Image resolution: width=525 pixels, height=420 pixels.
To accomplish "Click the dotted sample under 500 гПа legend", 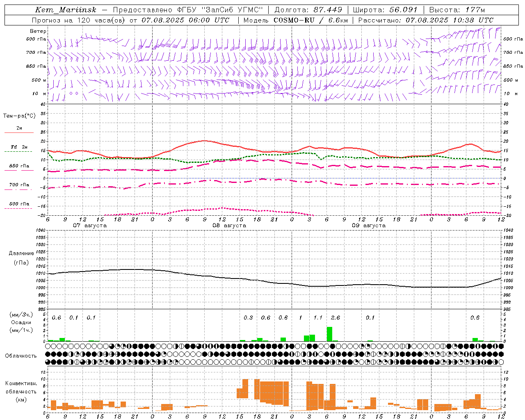I will [18, 208].
